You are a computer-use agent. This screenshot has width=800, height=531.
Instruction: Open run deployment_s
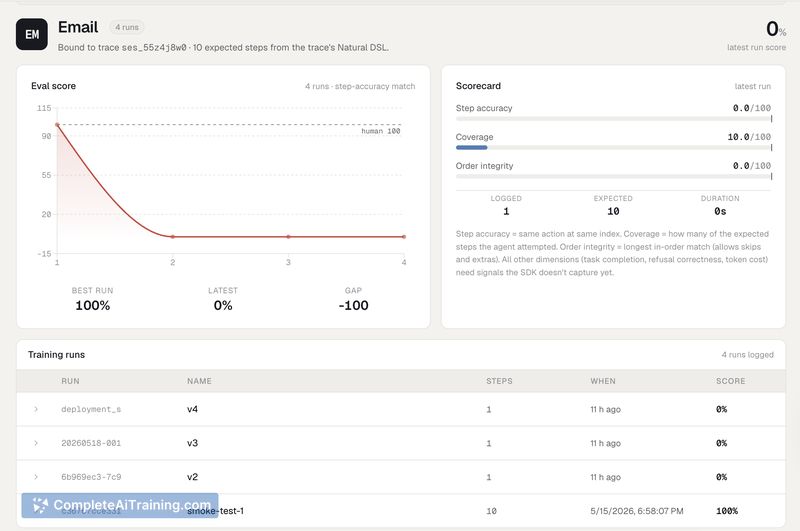[91, 409]
